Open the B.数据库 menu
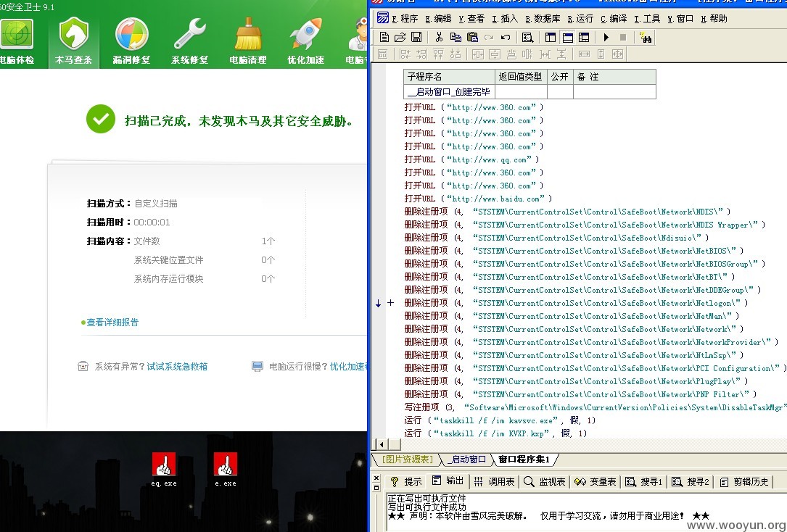The width and height of the screenshot is (787, 532). coord(543,19)
